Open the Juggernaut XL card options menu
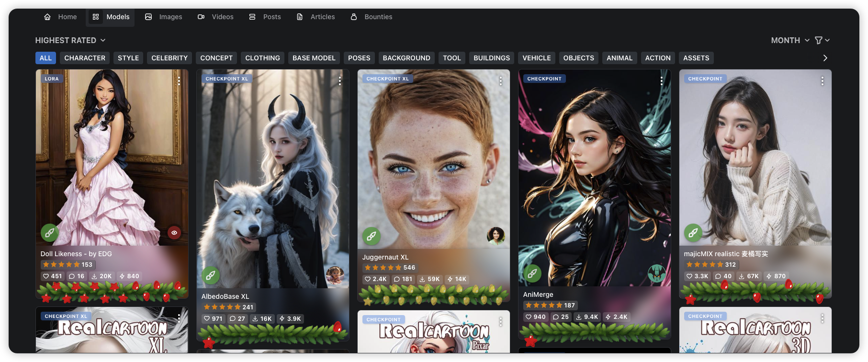868x362 pixels. pos(501,81)
